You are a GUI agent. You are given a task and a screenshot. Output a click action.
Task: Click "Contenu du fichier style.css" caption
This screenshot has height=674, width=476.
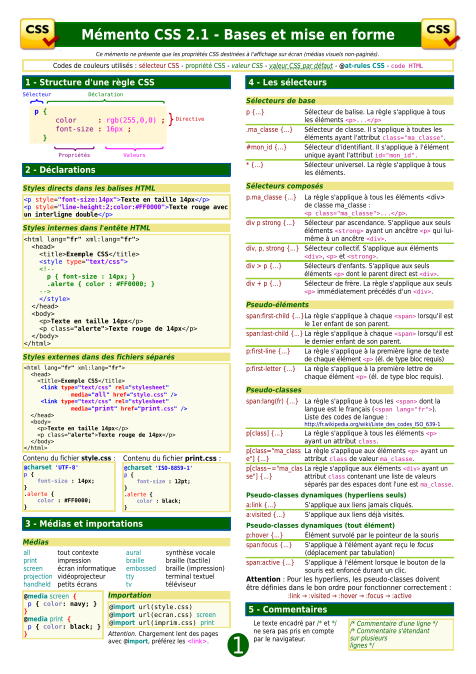pyautogui.click(x=69, y=458)
